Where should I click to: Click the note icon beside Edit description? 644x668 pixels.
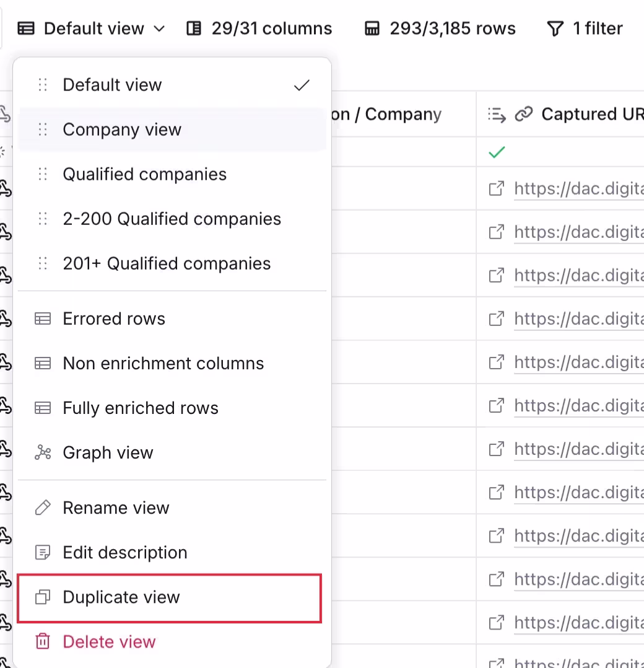(43, 553)
